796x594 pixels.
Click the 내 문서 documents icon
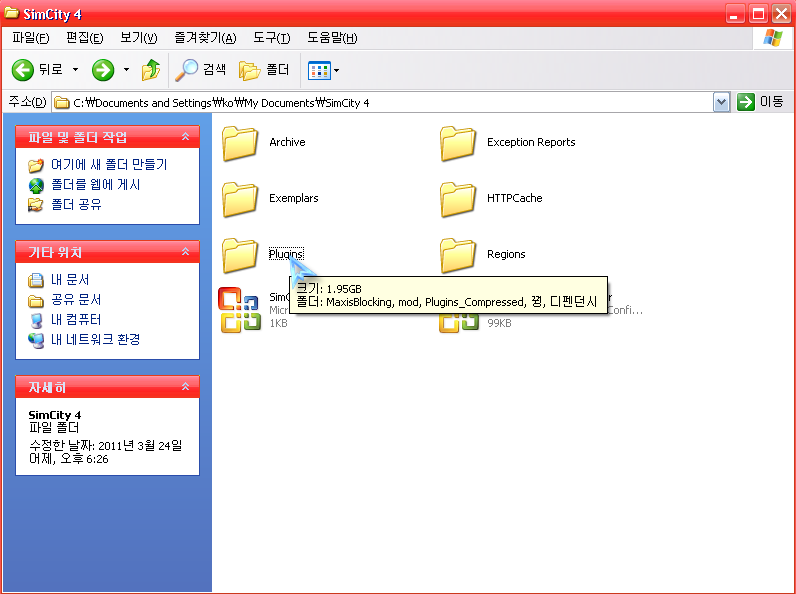[36, 280]
